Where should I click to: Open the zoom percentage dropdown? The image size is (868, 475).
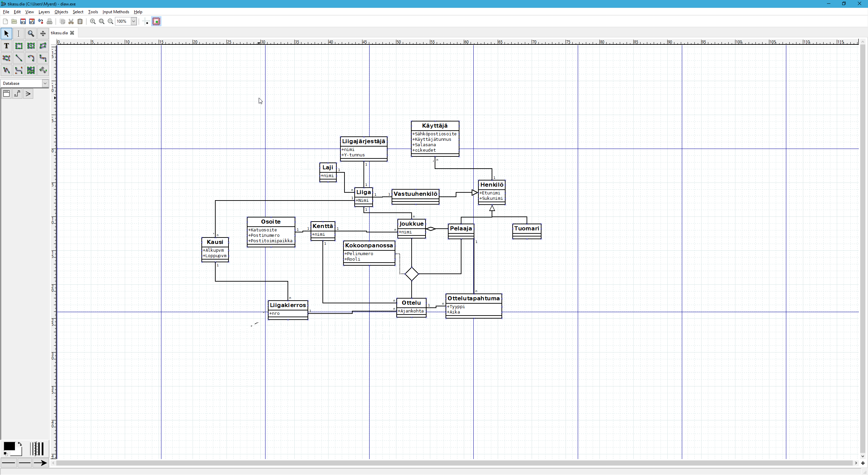point(134,21)
